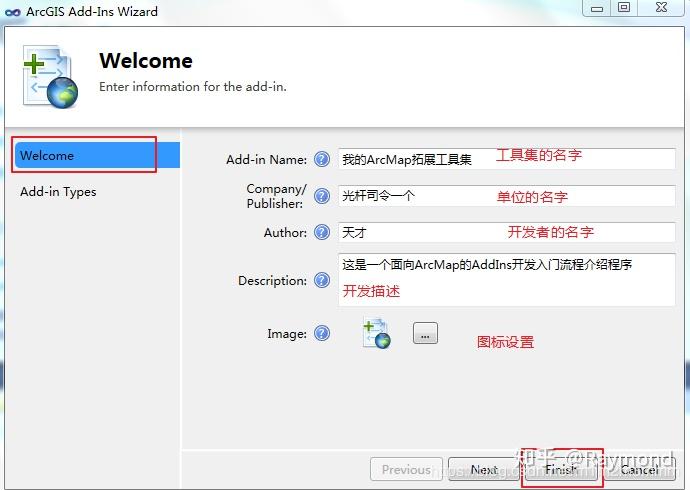
Task: Go to the Next wizard step
Action: coord(484,469)
